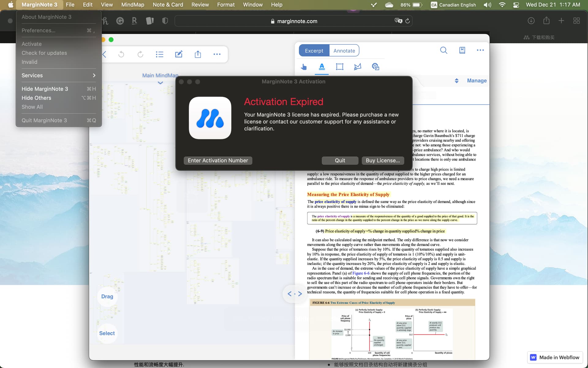
Task: Click the edit note pencil icon
Action: pos(179,54)
